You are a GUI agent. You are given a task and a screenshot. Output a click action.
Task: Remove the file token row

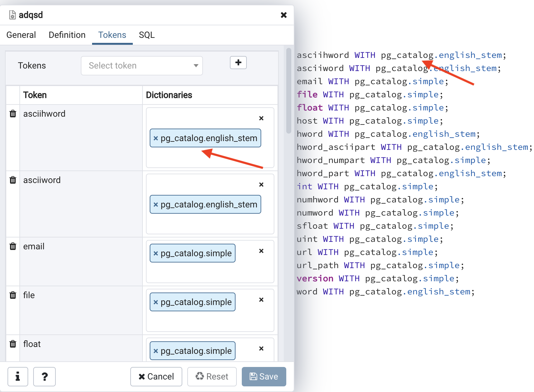point(13,295)
